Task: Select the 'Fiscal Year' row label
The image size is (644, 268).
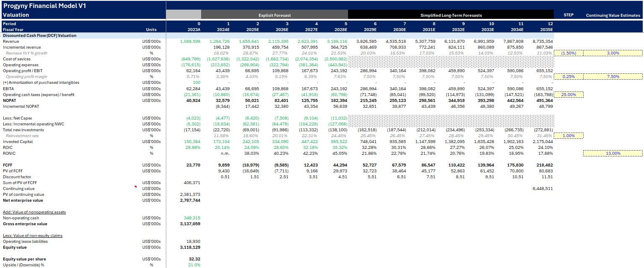Action: 12,30
